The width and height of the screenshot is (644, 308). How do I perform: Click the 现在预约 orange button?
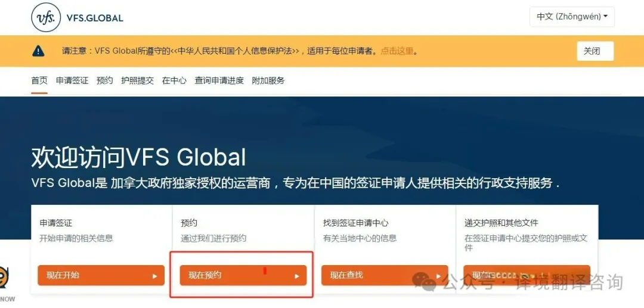click(243, 275)
